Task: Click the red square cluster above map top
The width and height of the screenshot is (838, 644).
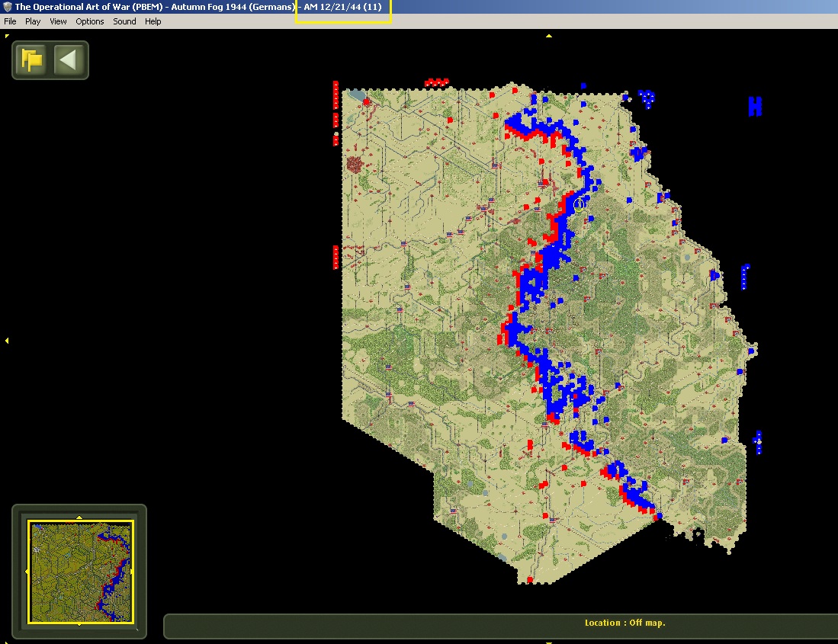Action: tap(437, 83)
